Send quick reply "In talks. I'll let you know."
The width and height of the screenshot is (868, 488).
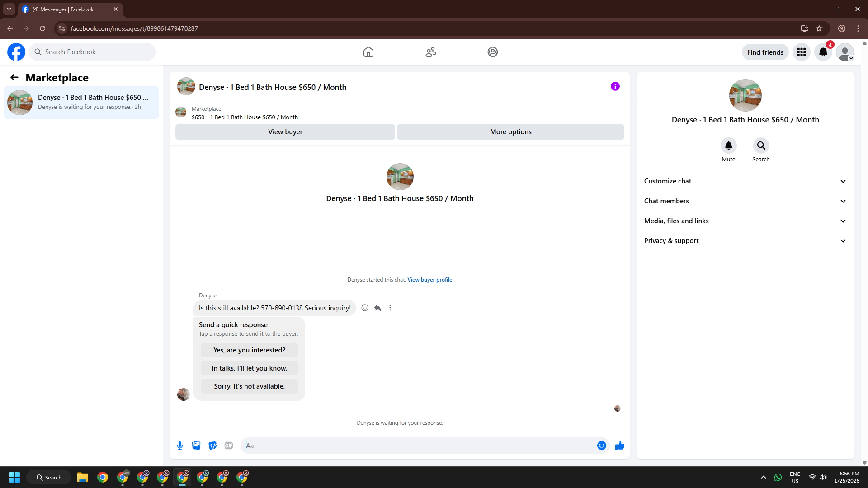tap(250, 368)
